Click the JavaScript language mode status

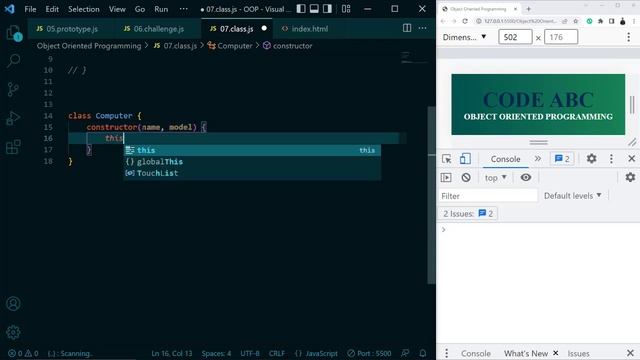(316, 353)
